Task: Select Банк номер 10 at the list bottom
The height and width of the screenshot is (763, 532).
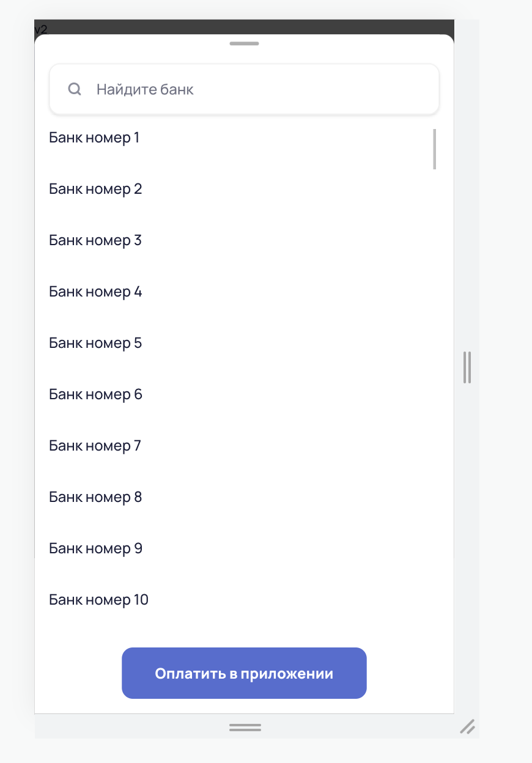Action: pos(98,600)
